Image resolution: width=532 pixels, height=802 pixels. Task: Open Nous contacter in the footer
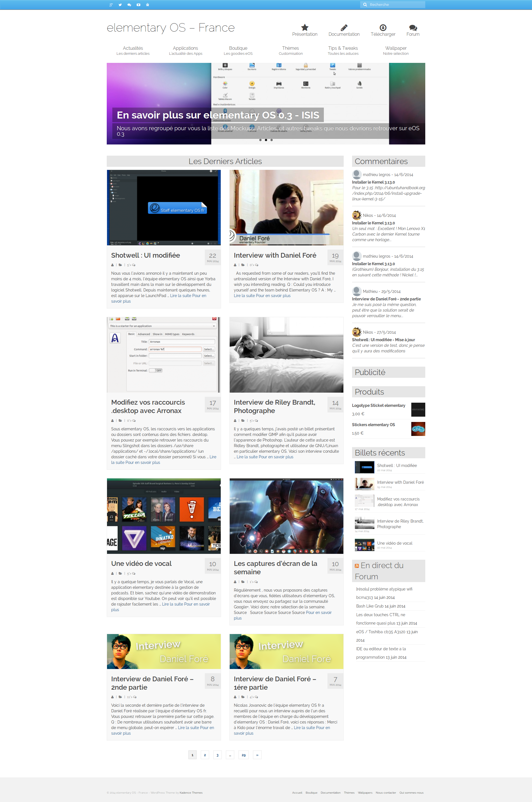[x=386, y=793]
